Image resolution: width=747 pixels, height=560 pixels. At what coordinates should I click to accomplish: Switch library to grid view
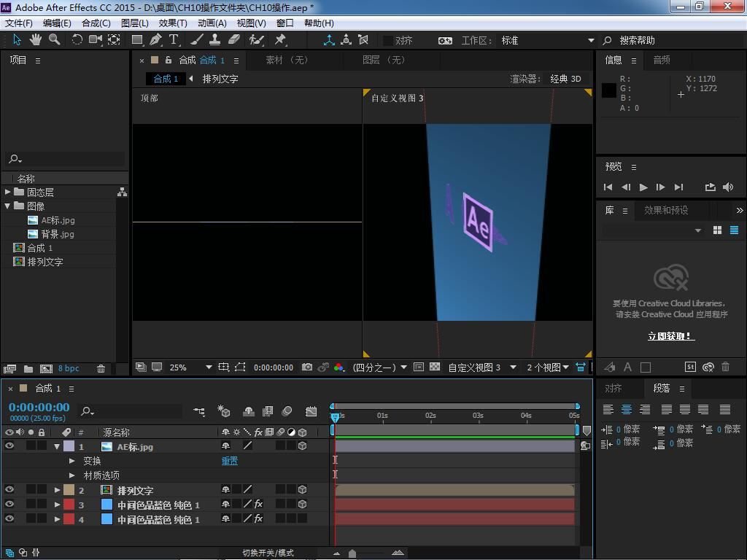(718, 230)
